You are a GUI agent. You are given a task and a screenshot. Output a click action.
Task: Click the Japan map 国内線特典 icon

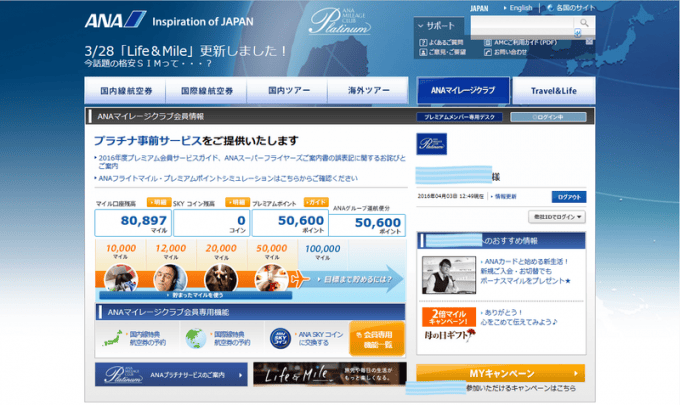[x=113, y=338]
